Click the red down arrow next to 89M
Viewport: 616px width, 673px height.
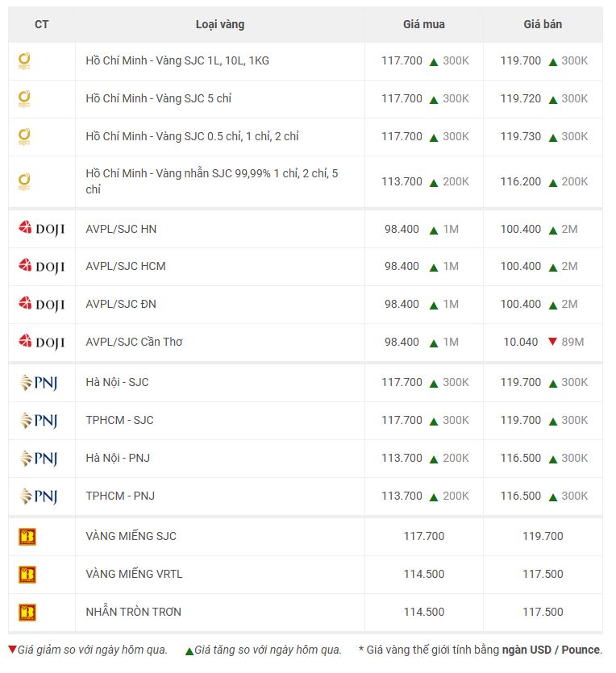[x=552, y=342]
